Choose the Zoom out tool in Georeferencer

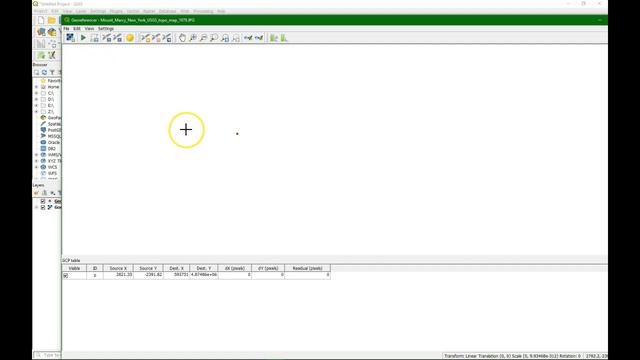(203, 38)
